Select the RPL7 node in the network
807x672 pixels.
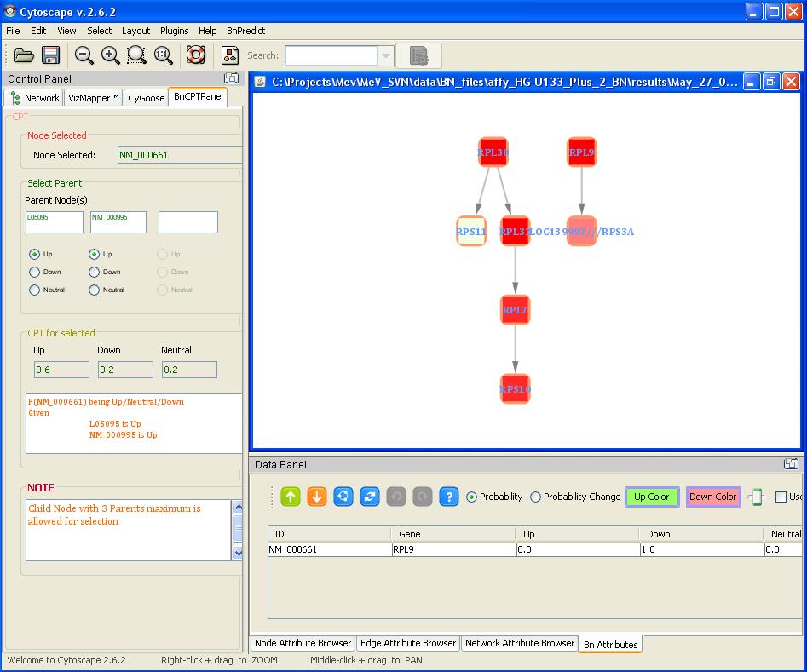[x=515, y=310]
